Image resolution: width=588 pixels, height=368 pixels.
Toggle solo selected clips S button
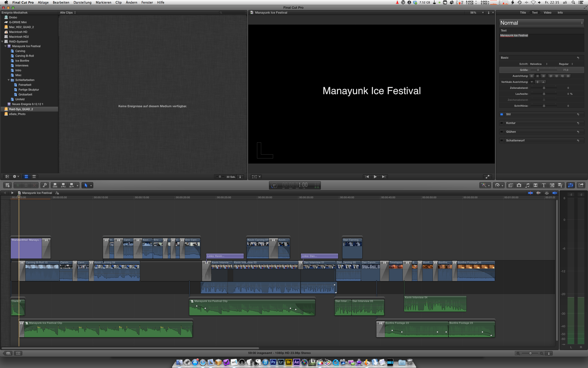tap(547, 193)
